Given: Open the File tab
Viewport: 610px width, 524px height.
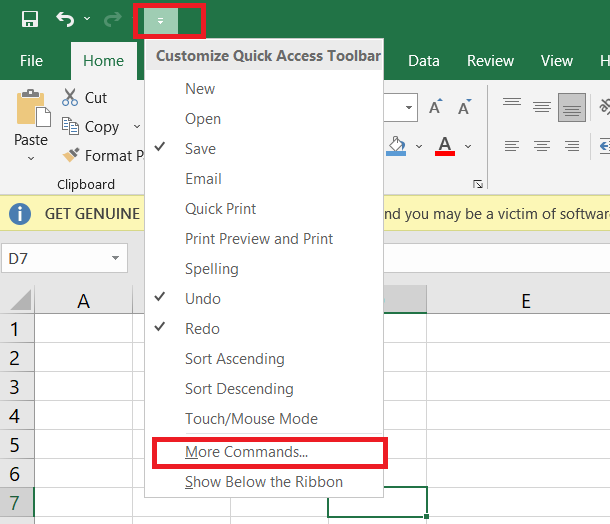Looking at the screenshot, I should point(32,61).
